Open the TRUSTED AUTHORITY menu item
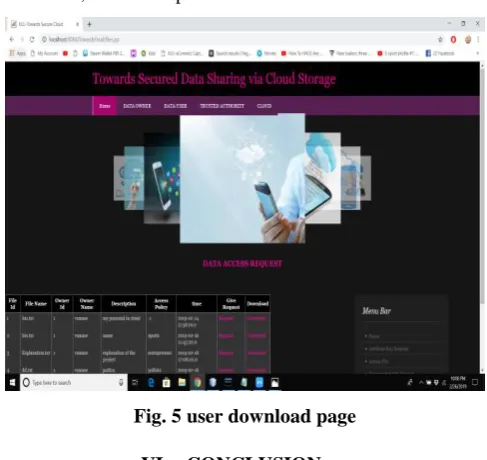The height and width of the screenshot is (460, 487). point(222,106)
